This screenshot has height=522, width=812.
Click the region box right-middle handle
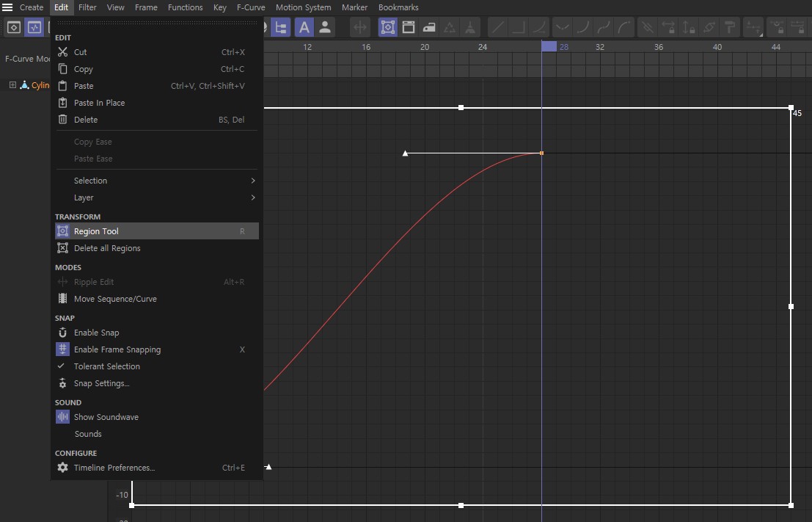pos(791,306)
